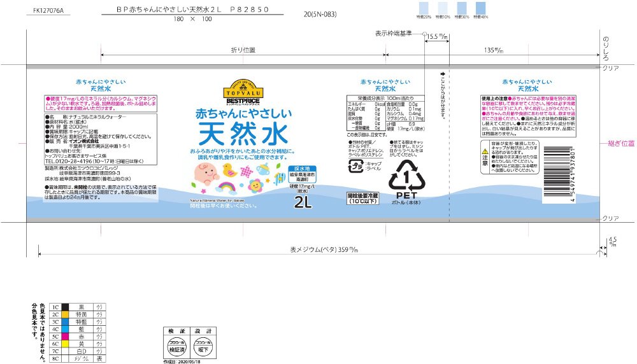
Task: Click the 開栓後要冷蔵 (10℃以下) box
Action: (x=363, y=199)
